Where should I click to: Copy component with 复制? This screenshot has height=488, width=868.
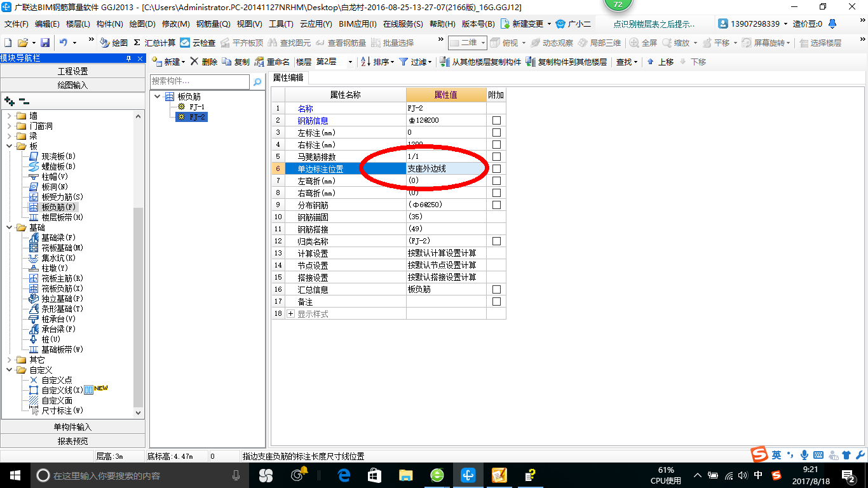click(x=236, y=62)
